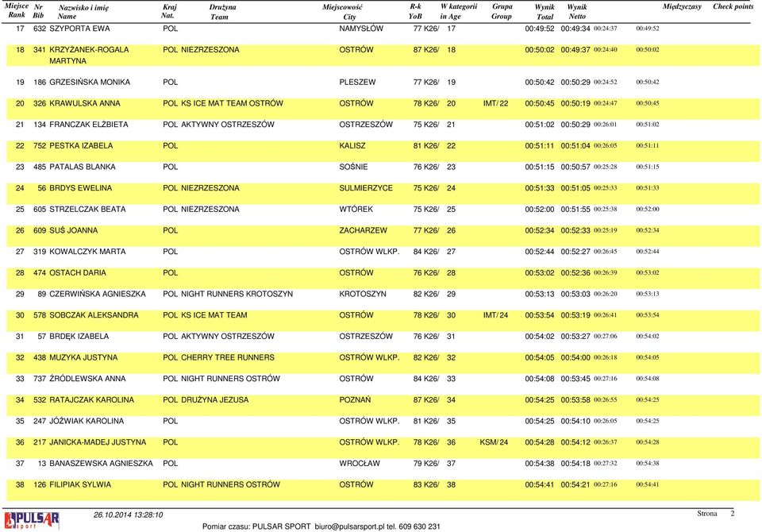
Task: Select the name CZERWIŃSKA AGNIESZKA
Action: pyautogui.click(x=98, y=295)
